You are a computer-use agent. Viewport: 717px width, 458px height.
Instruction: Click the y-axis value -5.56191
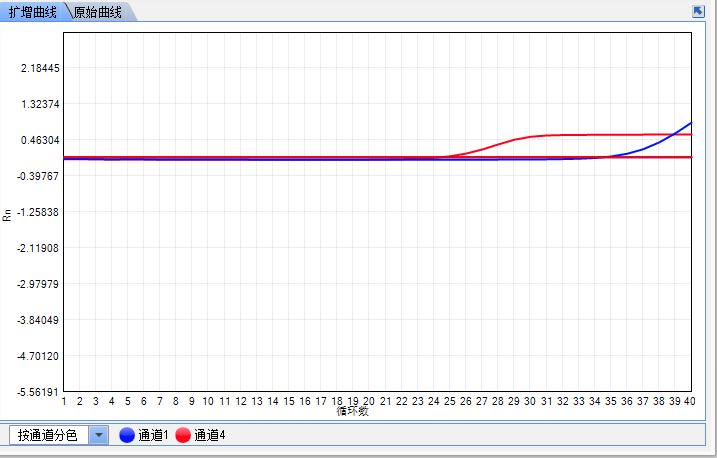38,392
